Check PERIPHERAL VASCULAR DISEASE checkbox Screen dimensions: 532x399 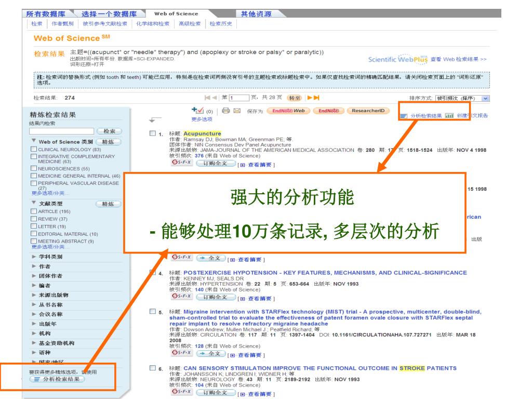[34, 183]
